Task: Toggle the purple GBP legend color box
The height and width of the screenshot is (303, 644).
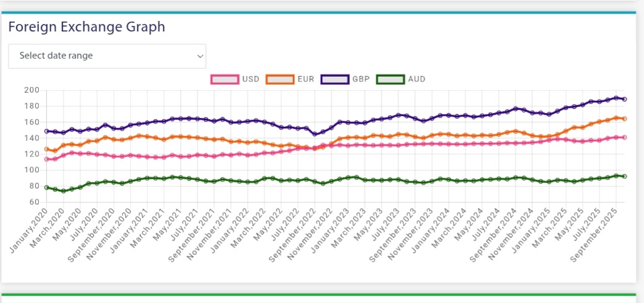Action: tap(335, 79)
